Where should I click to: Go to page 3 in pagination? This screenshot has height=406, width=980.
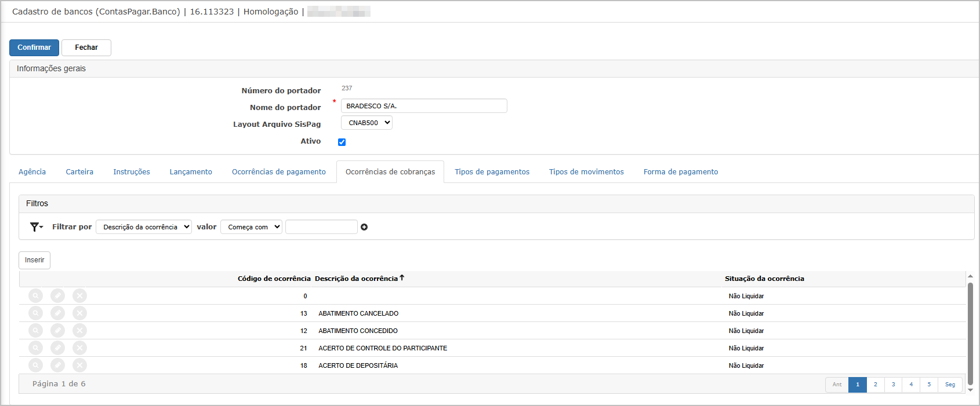tap(893, 385)
